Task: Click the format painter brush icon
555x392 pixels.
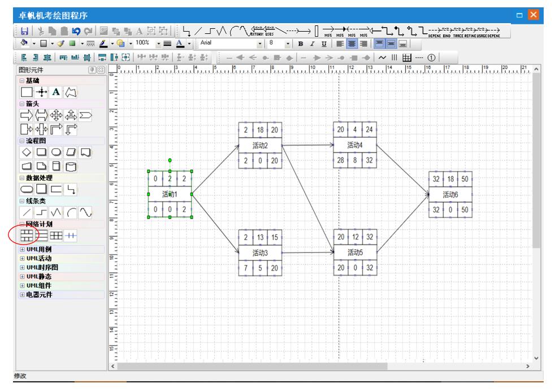Action: point(61,43)
